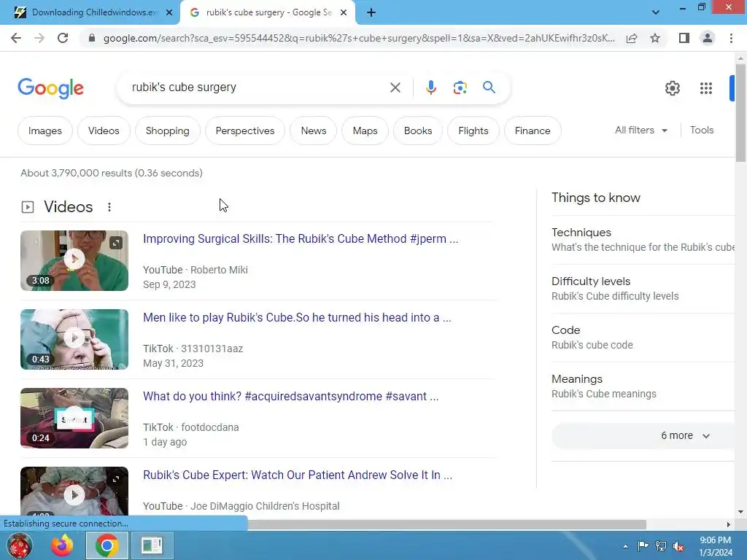Open What do you think savant video link
The image size is (747, 560).
pyautogui.click(x=290, y=396)
